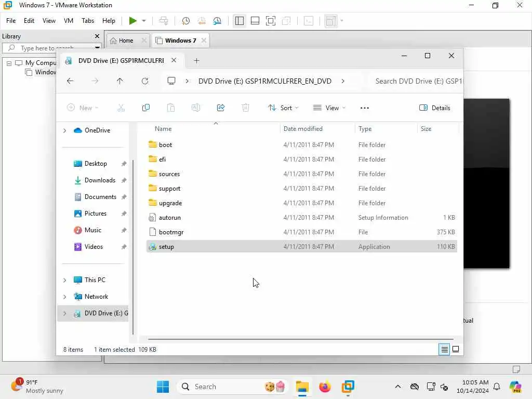The height and width of the screenshot is (399, 532).
Task: Open Desktop in navigation pane
Action: (95, 164)
